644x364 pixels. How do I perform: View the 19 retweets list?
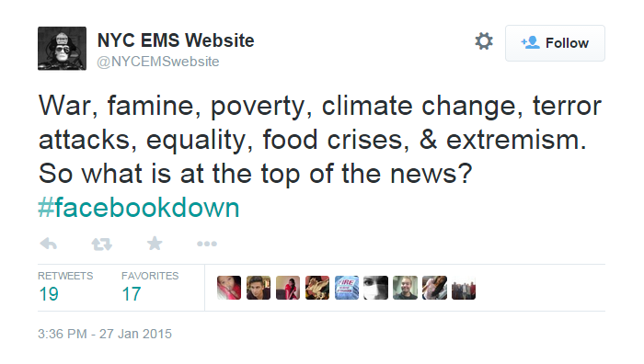coord(65,288)
